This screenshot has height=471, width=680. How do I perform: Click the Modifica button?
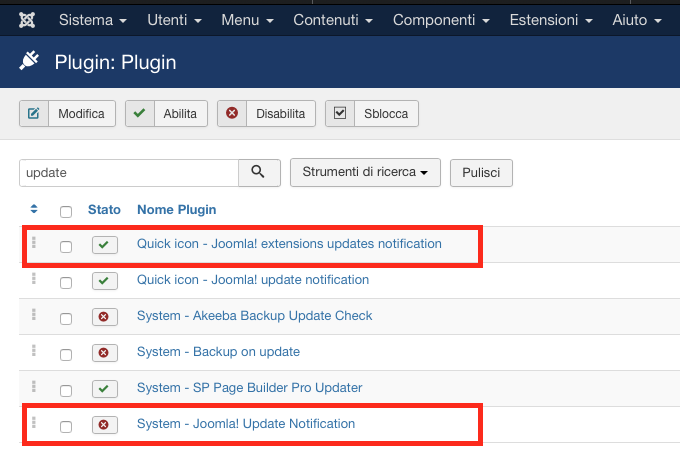coord(67,114)
